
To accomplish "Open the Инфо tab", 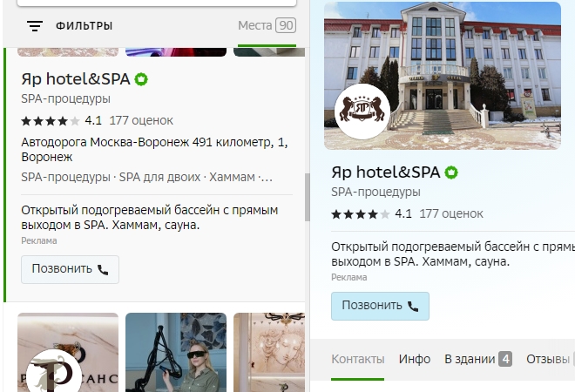I will tap(415, 359).
